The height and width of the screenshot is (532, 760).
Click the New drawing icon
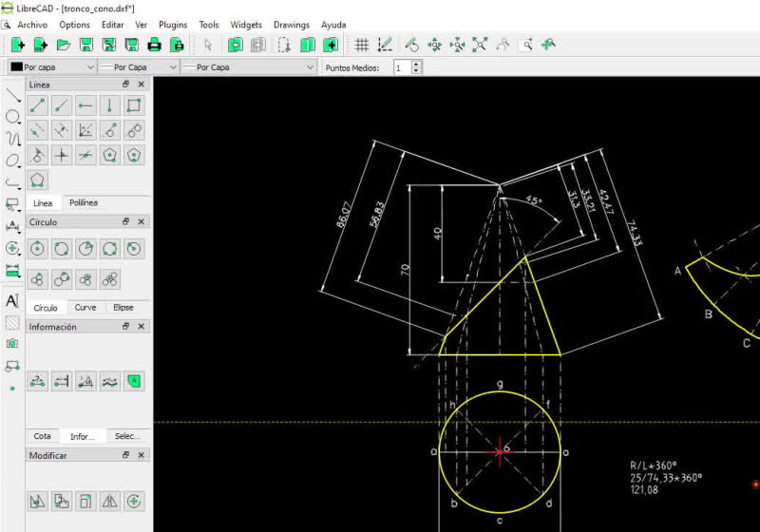click(17, 45)
